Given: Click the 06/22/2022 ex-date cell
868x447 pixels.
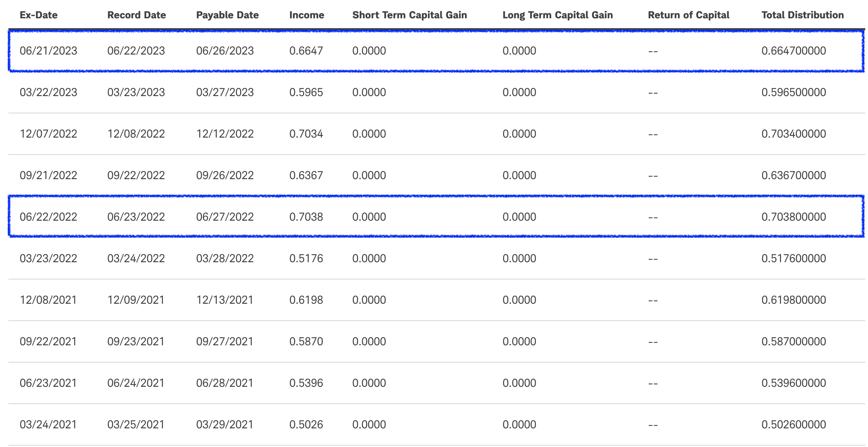Looking at the screenshot, I should pyautogui.click(x=48, y=217).
